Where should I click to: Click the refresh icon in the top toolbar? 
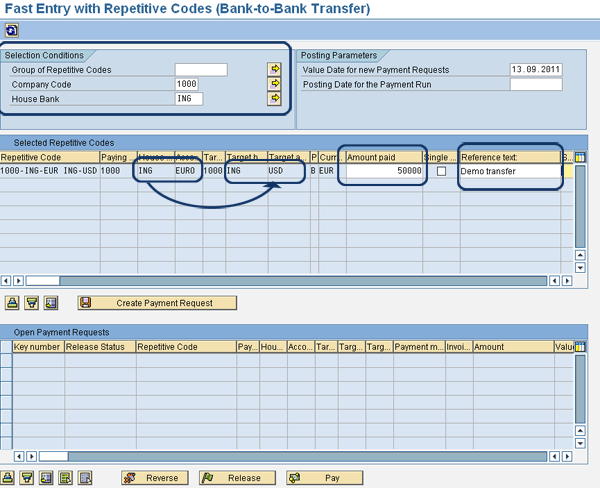coord(11,31)
